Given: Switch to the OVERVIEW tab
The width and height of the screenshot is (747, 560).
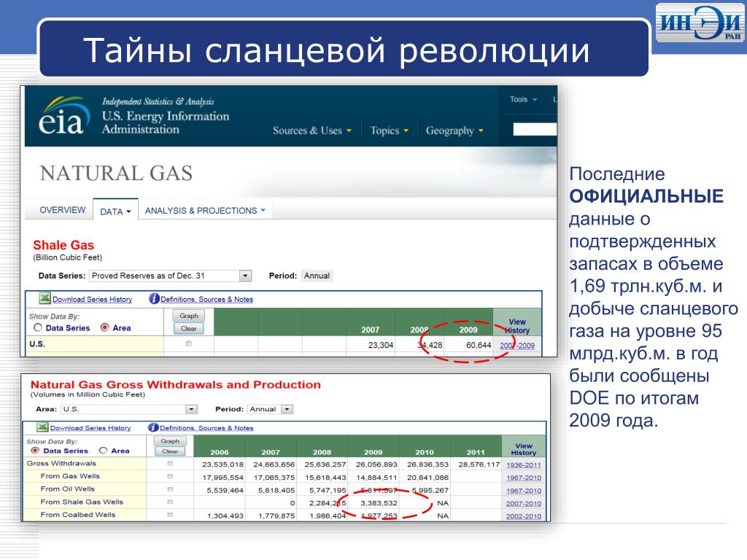Looking at the screenshot, I should click(63, 210).
